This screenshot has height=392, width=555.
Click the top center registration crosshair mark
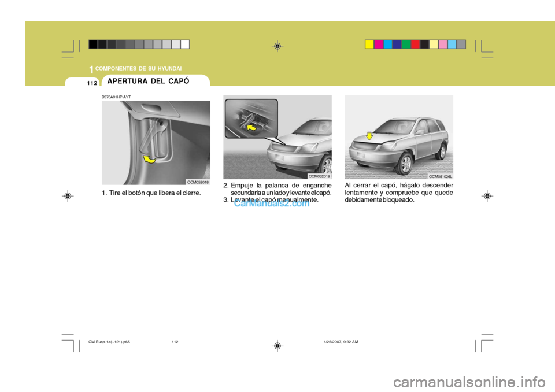[x=277, y=46]
